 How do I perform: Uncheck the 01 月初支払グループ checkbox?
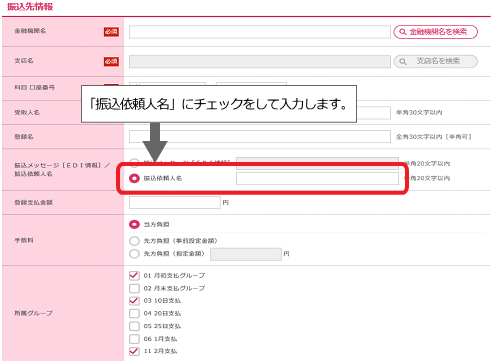[134, 275]
